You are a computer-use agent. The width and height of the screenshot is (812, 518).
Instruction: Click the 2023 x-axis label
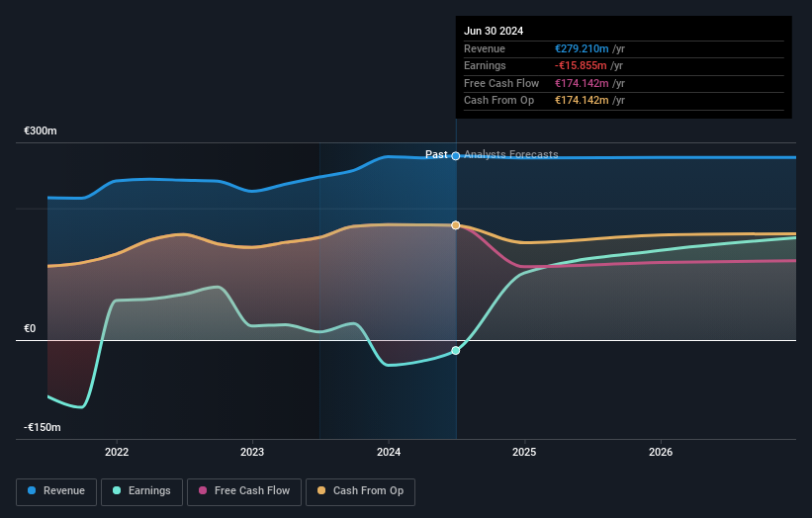click(x=252, y=452)
